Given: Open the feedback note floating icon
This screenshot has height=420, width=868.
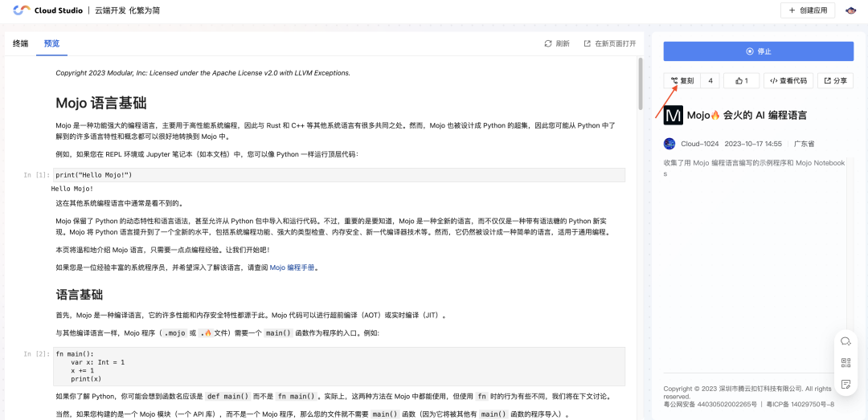Looking at the screenshot, I should point(845,384).
